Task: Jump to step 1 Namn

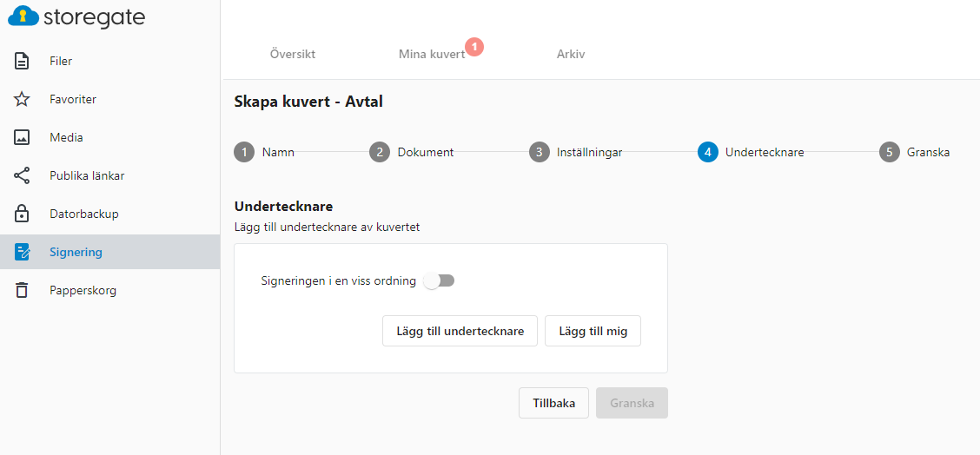Action: pyautogui.click(x=264, y=152)
